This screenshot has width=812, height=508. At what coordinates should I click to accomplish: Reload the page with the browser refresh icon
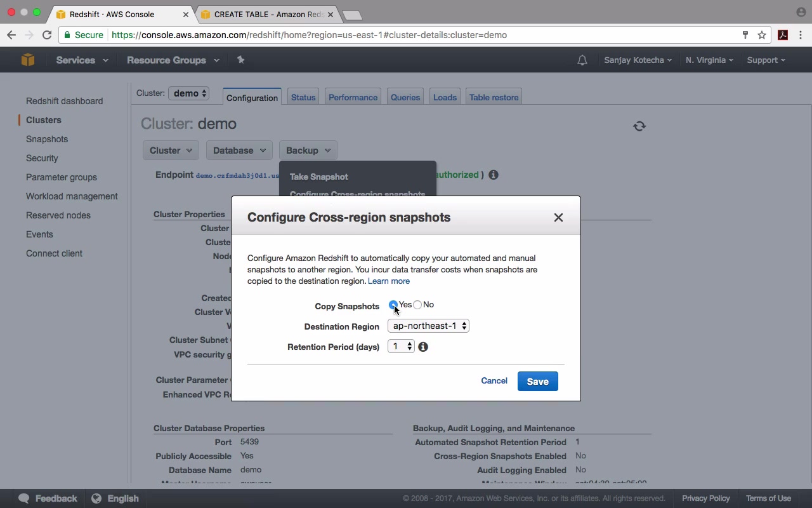tap(46, 35)
